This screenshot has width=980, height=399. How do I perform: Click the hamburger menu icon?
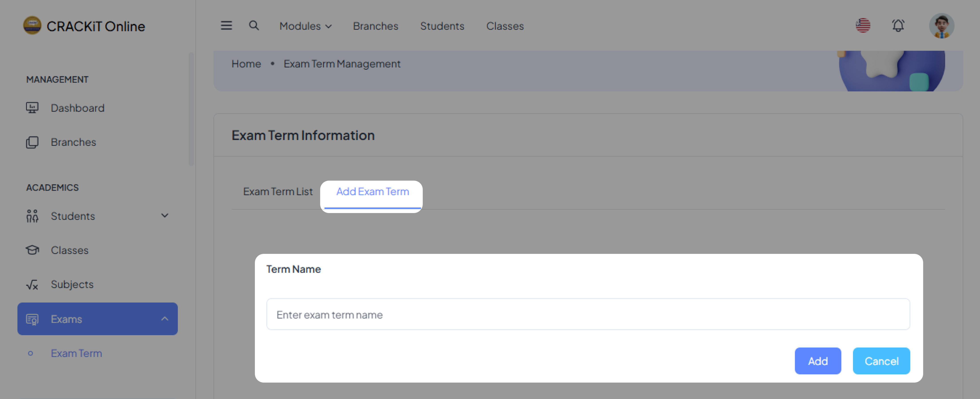226,26
